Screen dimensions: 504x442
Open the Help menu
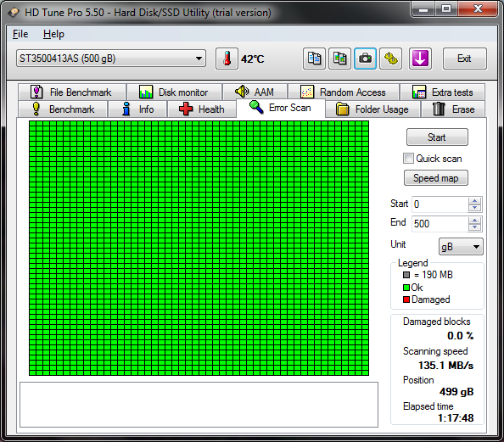[x=53, y=34]
